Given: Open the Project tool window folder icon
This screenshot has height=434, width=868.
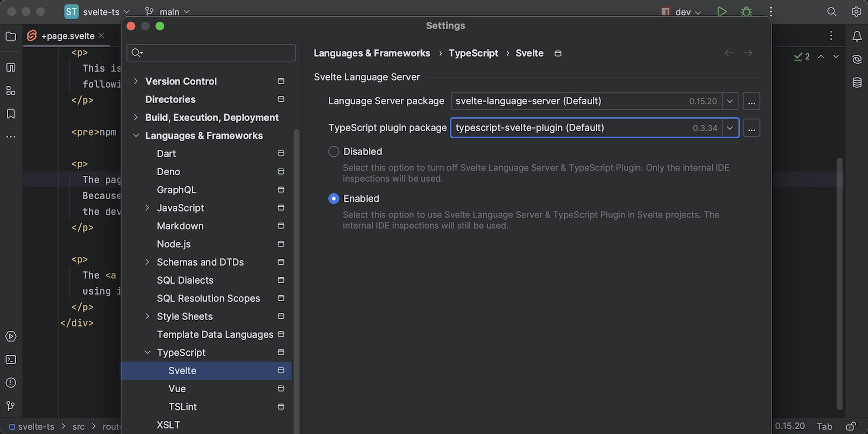Looking at the screenshot, I should pyautogui.click(x=10, y=36).
